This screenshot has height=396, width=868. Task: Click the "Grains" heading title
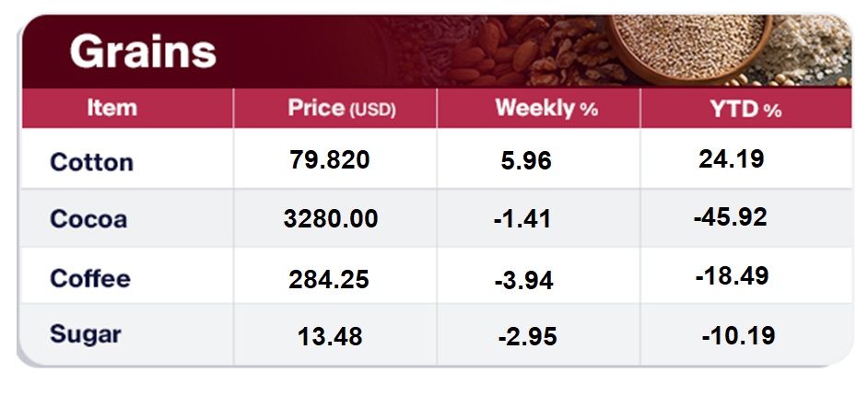click(x=143, y=52)
